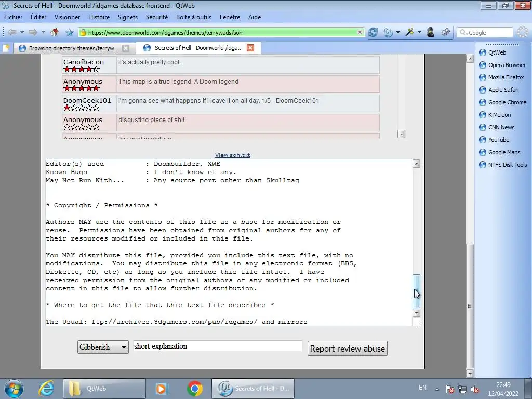Open the Sécurité menu
Viewport: 532px width, 399px height.
click(x=157, y=17)
